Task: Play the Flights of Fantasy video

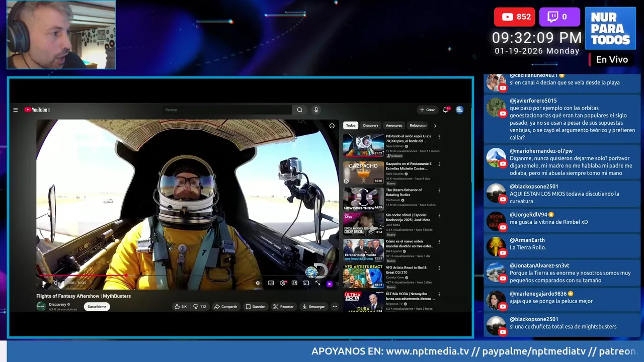Action: point(44,283)
